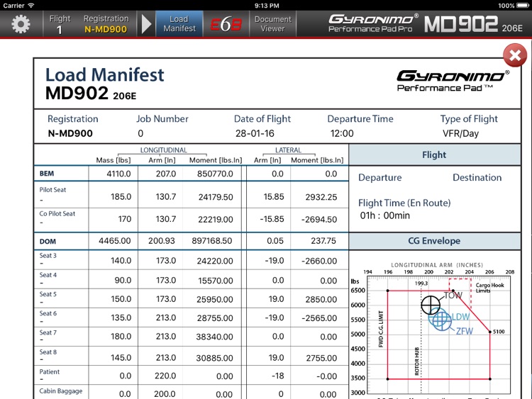Tap the ZFW label on CG chart
The image size is (532, 399).
coord(464,331)
